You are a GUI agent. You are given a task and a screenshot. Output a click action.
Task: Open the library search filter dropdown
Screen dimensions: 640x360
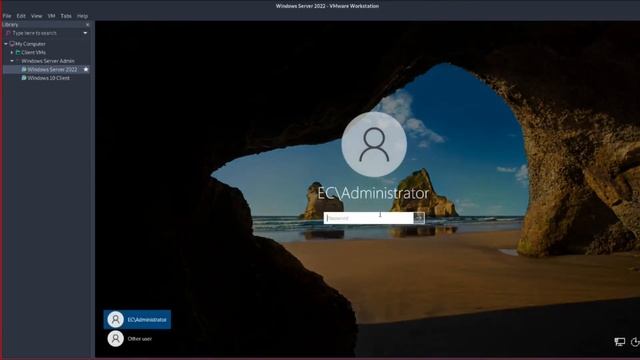[85, 33]
